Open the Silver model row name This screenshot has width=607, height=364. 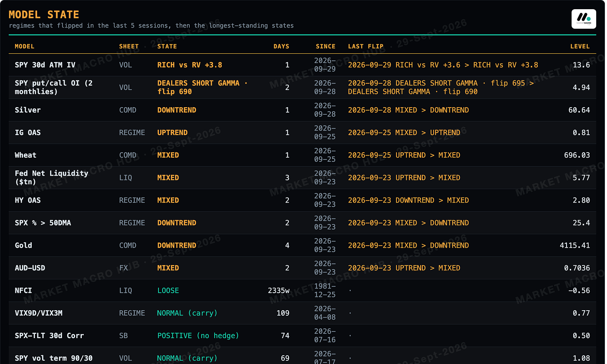28,110
